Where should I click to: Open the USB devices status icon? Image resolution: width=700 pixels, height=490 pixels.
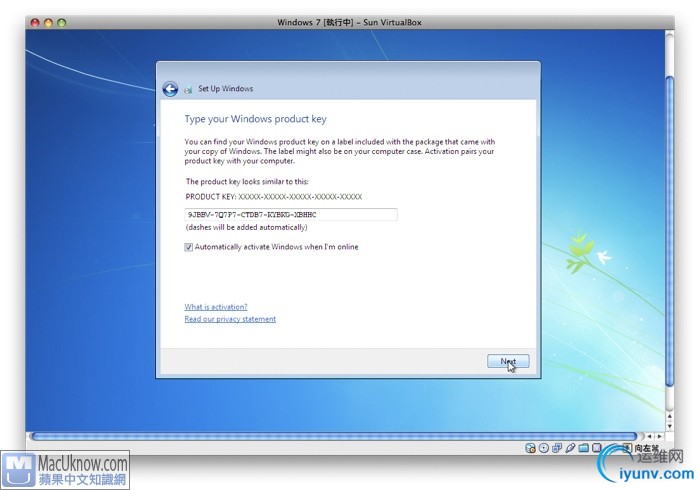click(x=570, y=448)
